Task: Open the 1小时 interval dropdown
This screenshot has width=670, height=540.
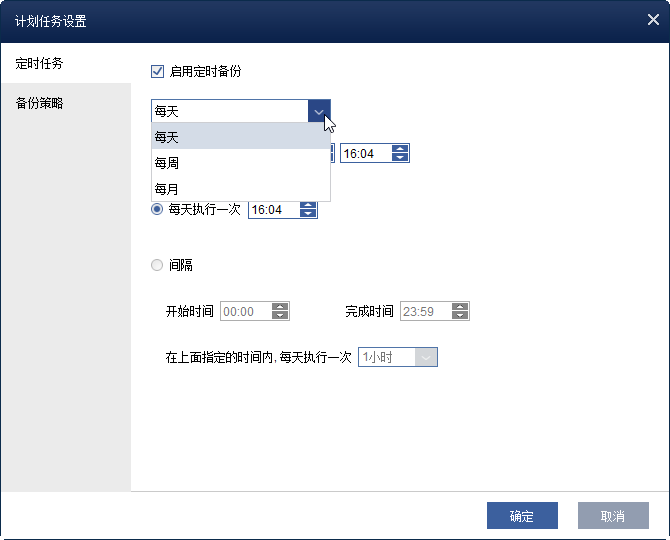Action: tap(426, 357)
